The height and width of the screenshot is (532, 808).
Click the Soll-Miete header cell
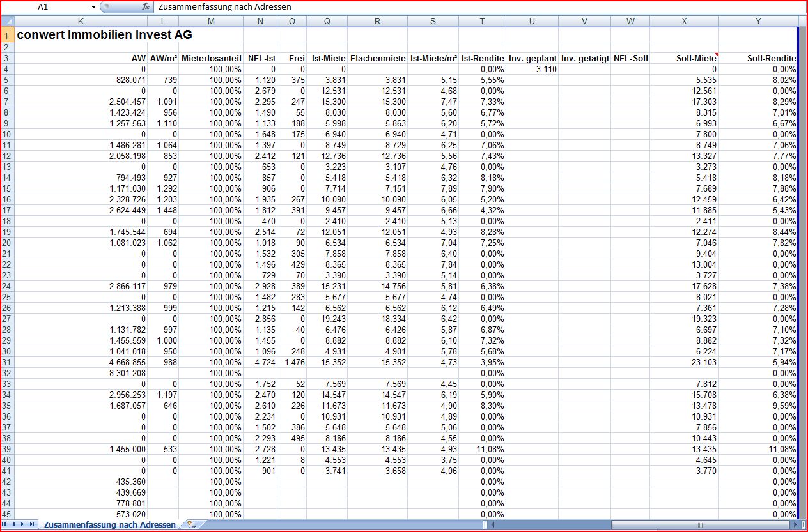(684, 59)
